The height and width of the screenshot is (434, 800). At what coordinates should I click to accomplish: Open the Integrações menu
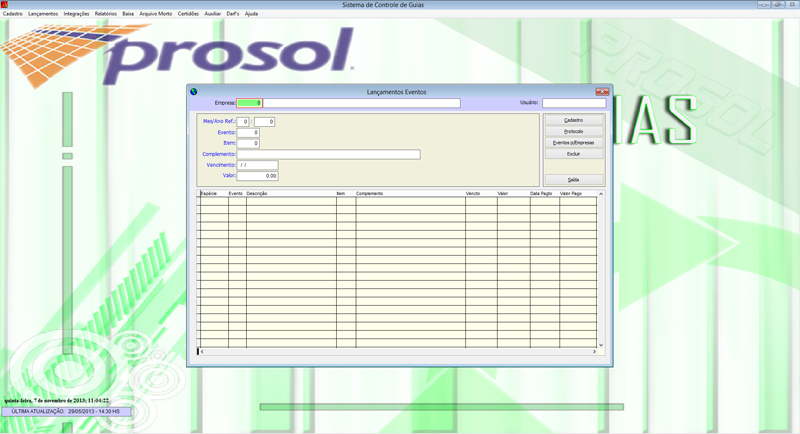click(x=76, y=14)
